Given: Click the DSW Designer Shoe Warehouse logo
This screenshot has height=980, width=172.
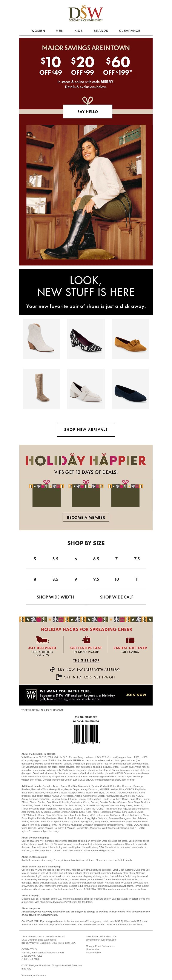Looking at the screenshot, I should click(x=86, y=14).
